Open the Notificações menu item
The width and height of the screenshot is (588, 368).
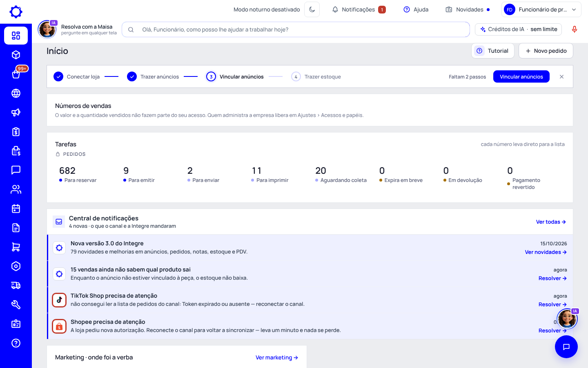(359, 9)
